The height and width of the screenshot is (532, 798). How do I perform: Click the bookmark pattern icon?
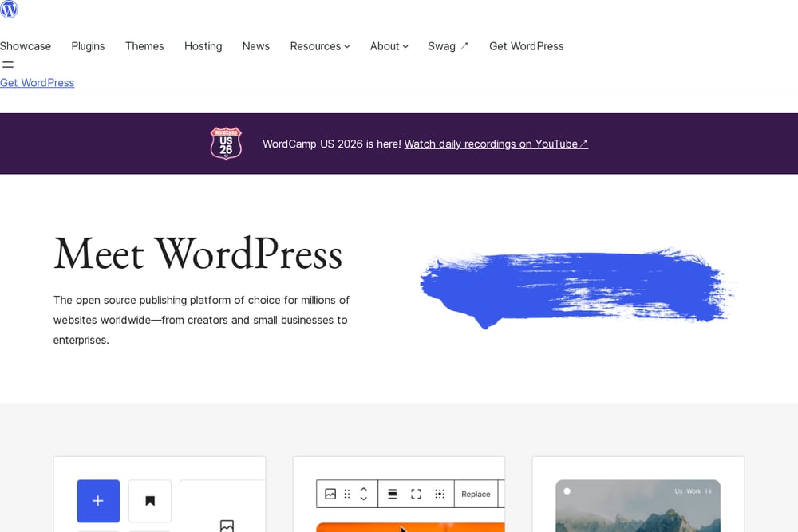150,501
